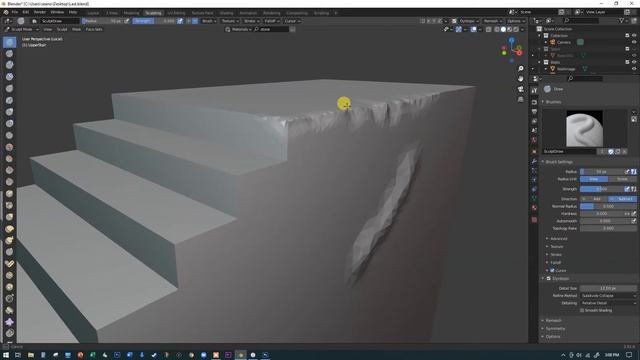Set Radius Unit to Scene
The image size is (640, 360).
point(622,179)
